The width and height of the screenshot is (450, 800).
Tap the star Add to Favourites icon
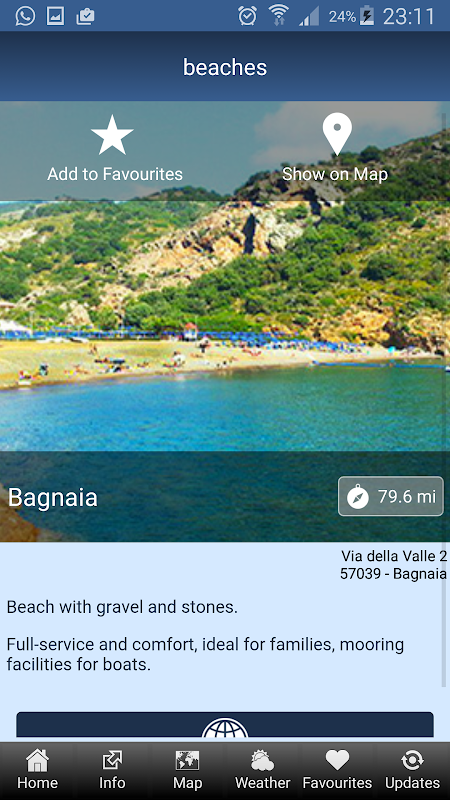112,135
